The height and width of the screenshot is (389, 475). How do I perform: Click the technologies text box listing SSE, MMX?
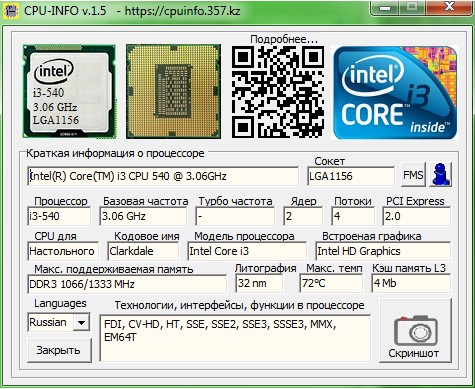235,338
